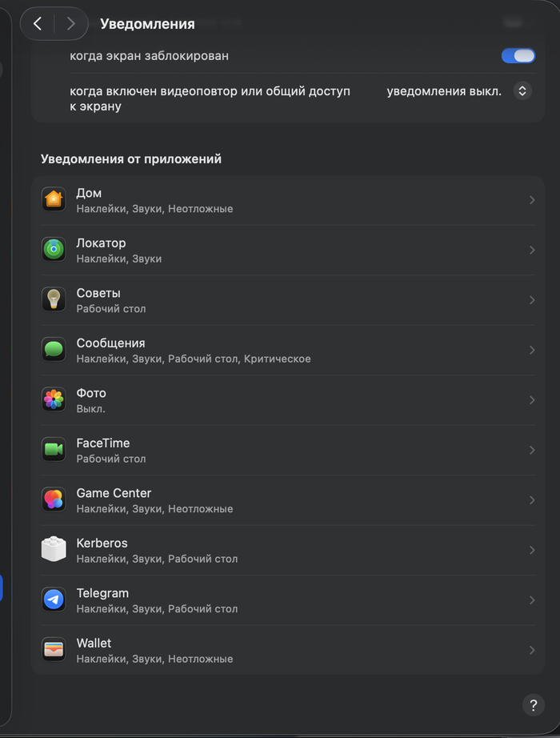
Task: Click the FaceTime camera icon
Action: (54, 450)
